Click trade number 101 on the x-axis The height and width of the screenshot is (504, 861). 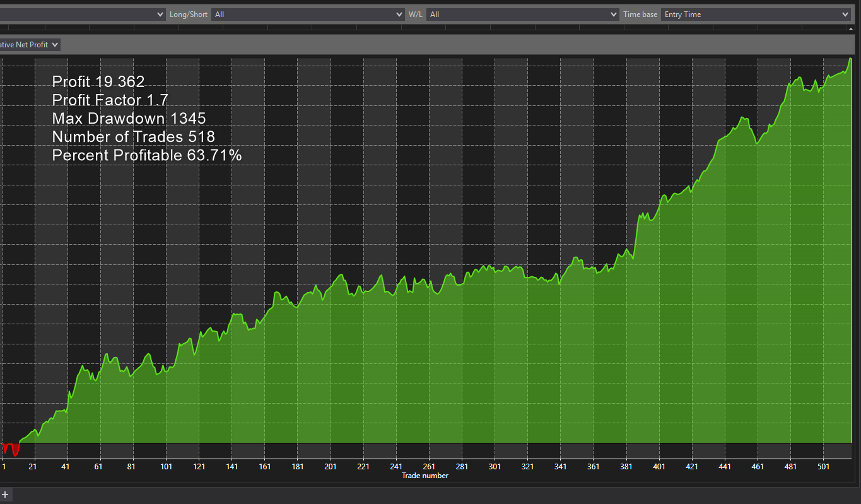167,467
